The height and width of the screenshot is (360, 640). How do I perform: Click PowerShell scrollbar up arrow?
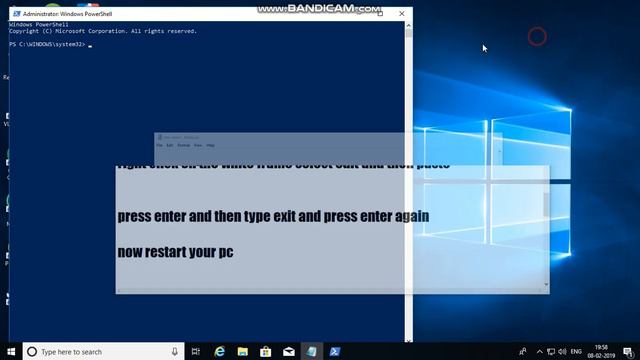coord(409,25)
